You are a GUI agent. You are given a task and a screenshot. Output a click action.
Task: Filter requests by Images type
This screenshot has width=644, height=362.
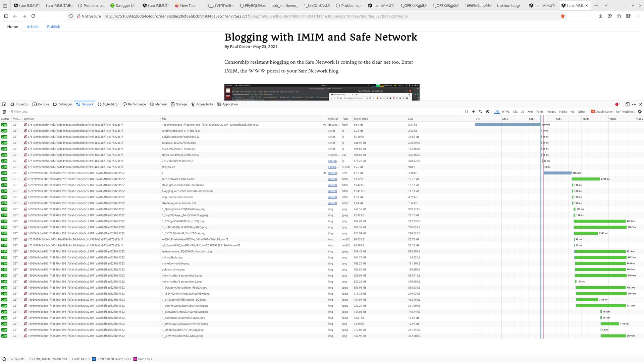(551, 112)
